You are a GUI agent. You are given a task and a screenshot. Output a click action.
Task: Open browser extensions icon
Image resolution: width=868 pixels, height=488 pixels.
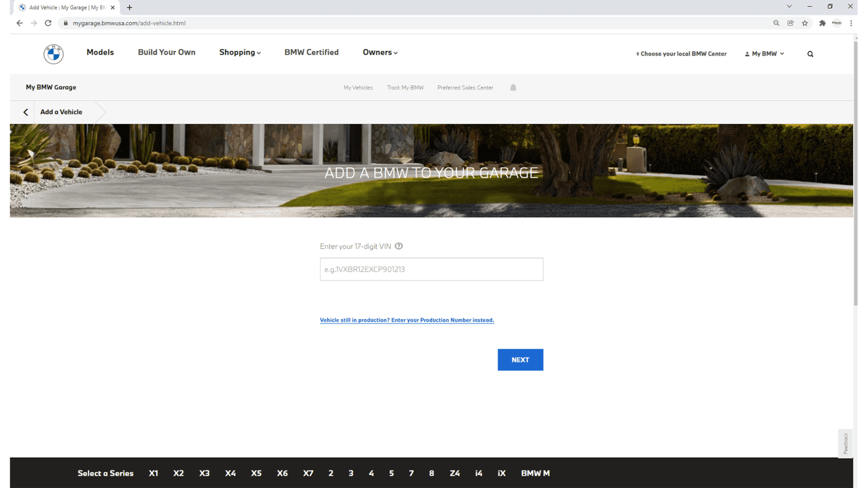(x=822, y=23)
